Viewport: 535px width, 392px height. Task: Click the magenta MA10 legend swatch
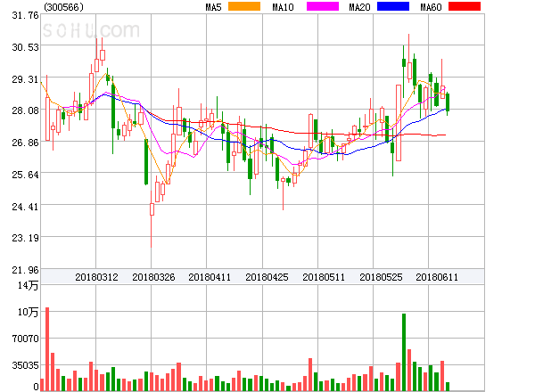(323, 6)
